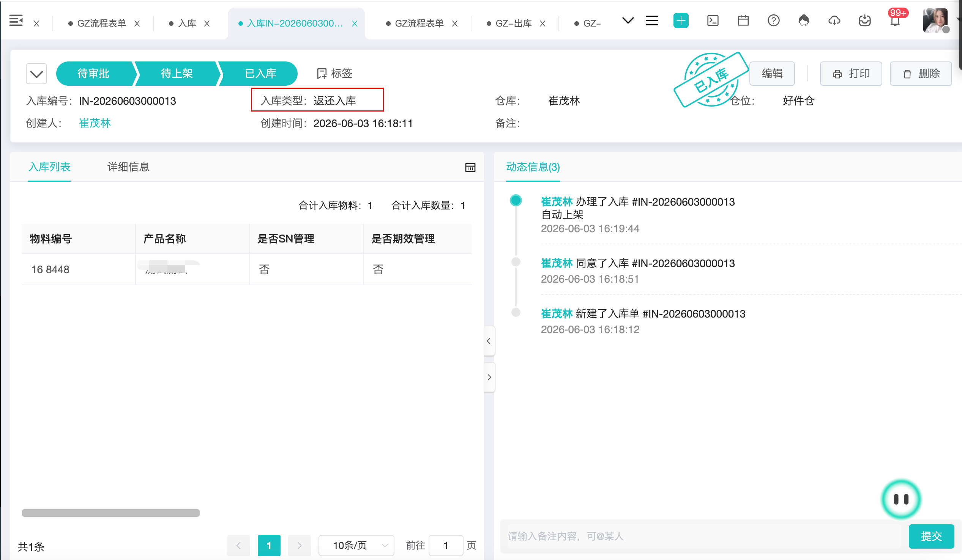962x560 pixels.
Task: Open the user avatar profile menu
Action: (x=935, y=20)
